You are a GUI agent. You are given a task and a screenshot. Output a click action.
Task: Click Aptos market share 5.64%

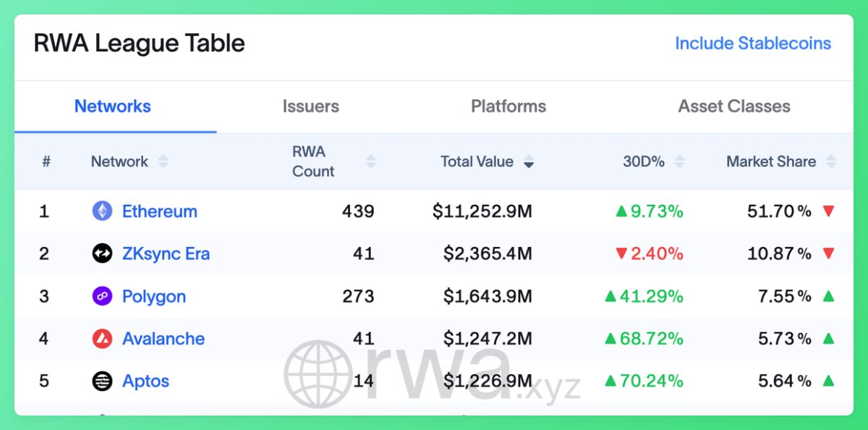point(785,381)
